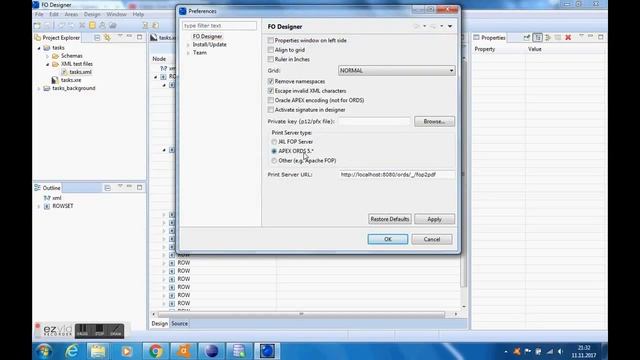The height and width of the screenshot is (360, 640).
Task: Select Team preferences page
Action: pyautogui.click(x=200, y=53)
